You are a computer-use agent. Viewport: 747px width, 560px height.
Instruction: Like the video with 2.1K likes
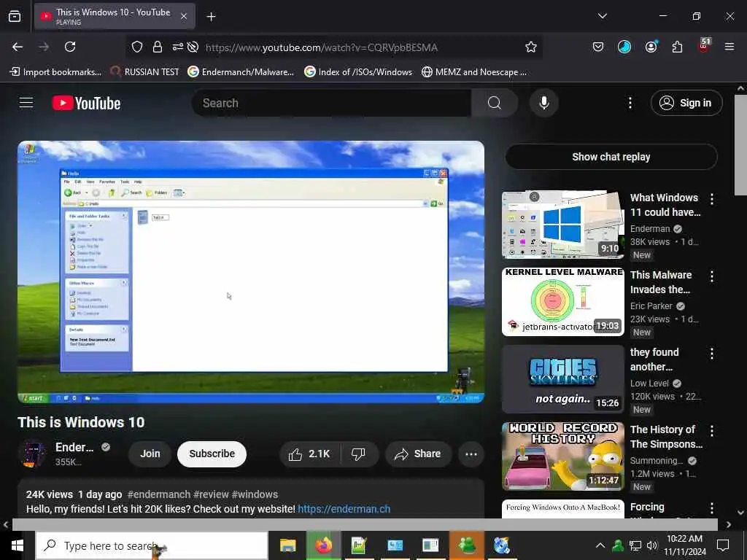pos(309,454)
